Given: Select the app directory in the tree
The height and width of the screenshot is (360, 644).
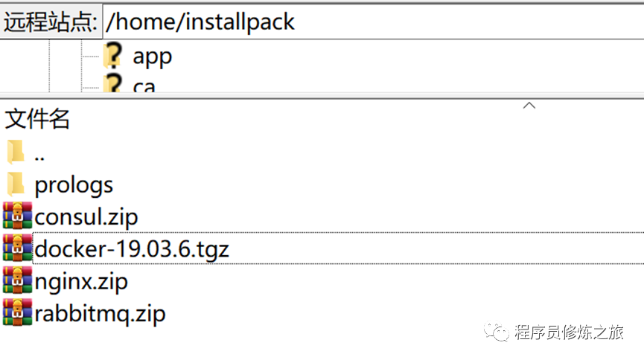Looking at the screenshot, I should pos(152,57).
